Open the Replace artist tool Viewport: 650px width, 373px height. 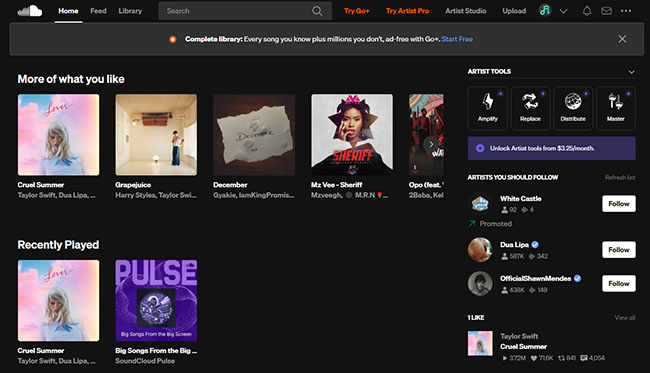pyautogui.click(x=530, y=108)
